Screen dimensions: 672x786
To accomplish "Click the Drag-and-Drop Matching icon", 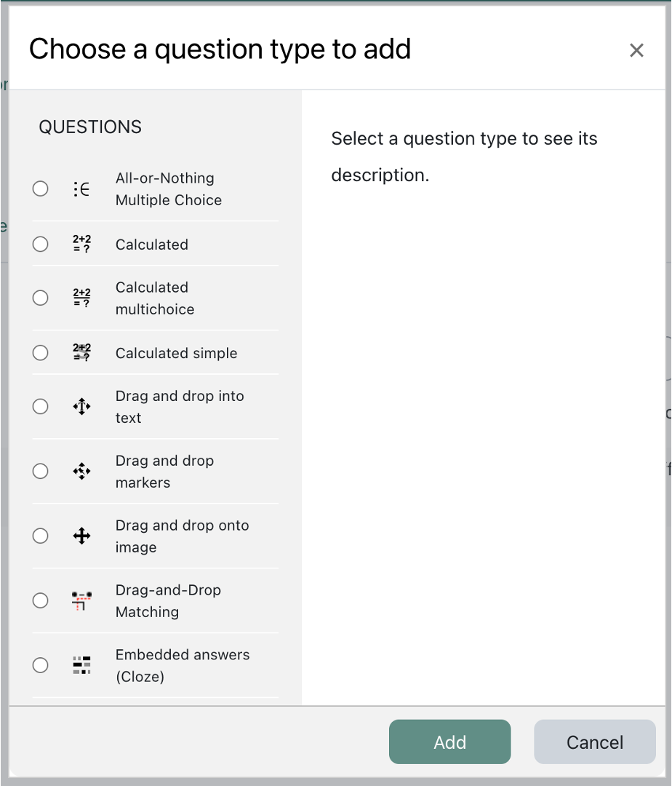I will 81,600.
